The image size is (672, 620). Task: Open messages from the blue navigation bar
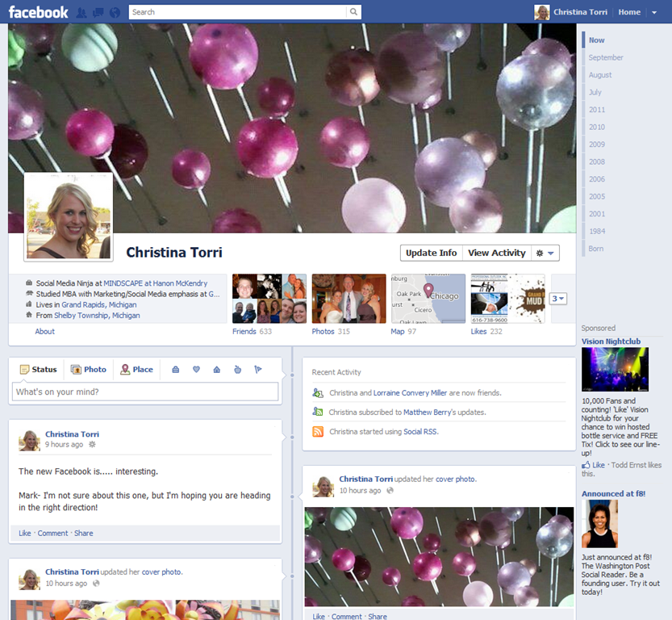[98, 12]
